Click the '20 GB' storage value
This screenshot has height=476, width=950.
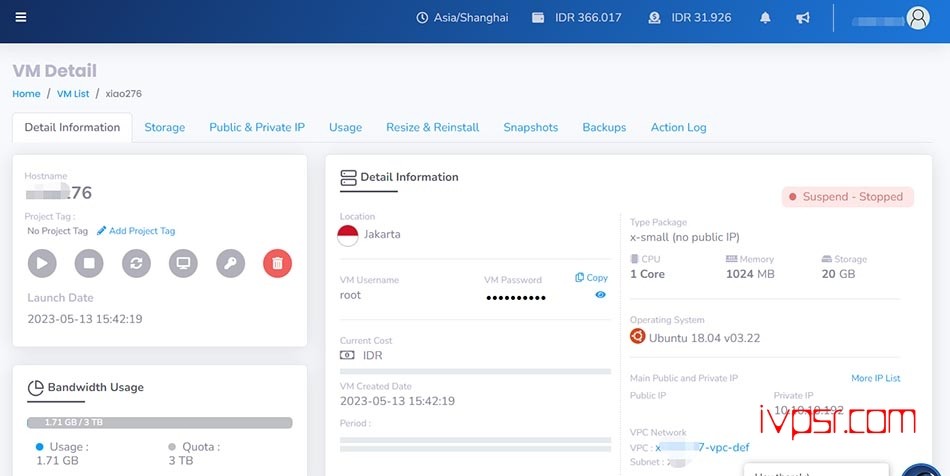click(x=839, y=274)
